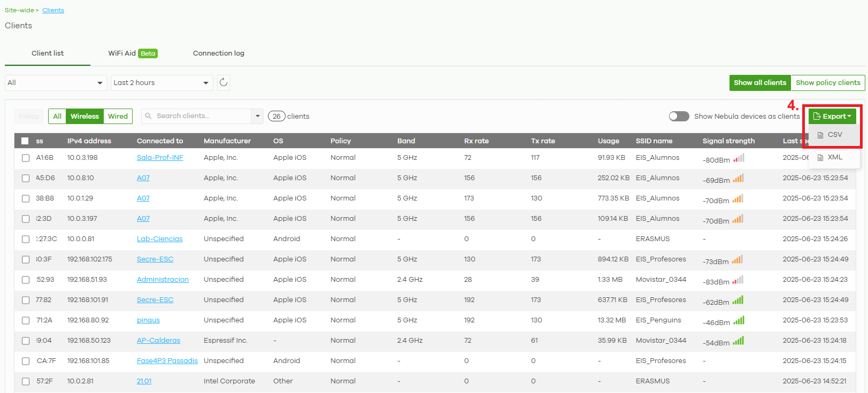The image size is (868, 393).
Task: Check the 192.168.51.93 client row
Action: coord(26,280)
